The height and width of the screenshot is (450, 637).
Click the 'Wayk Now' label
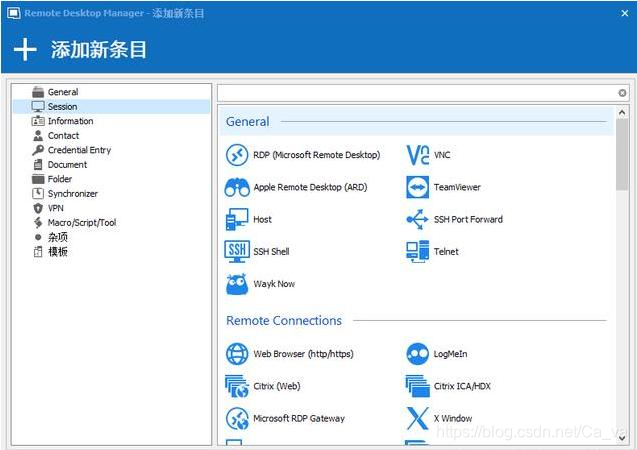(274, 284)
